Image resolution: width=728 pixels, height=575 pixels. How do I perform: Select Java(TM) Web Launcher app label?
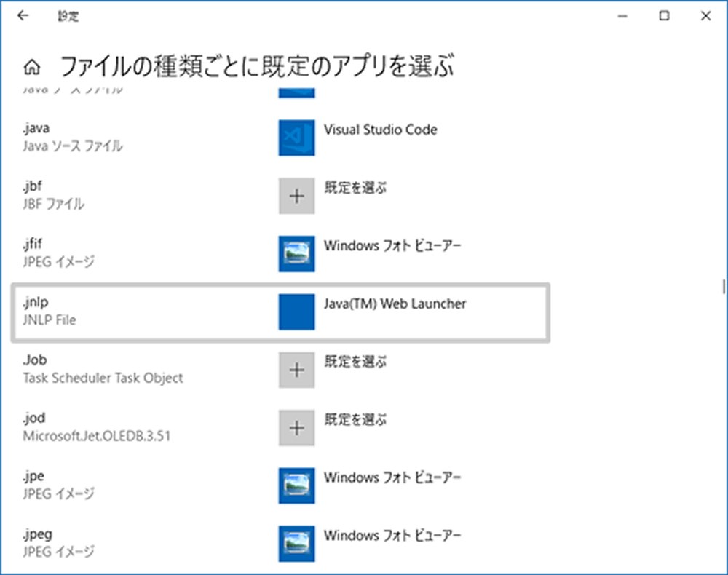(395, 304)
